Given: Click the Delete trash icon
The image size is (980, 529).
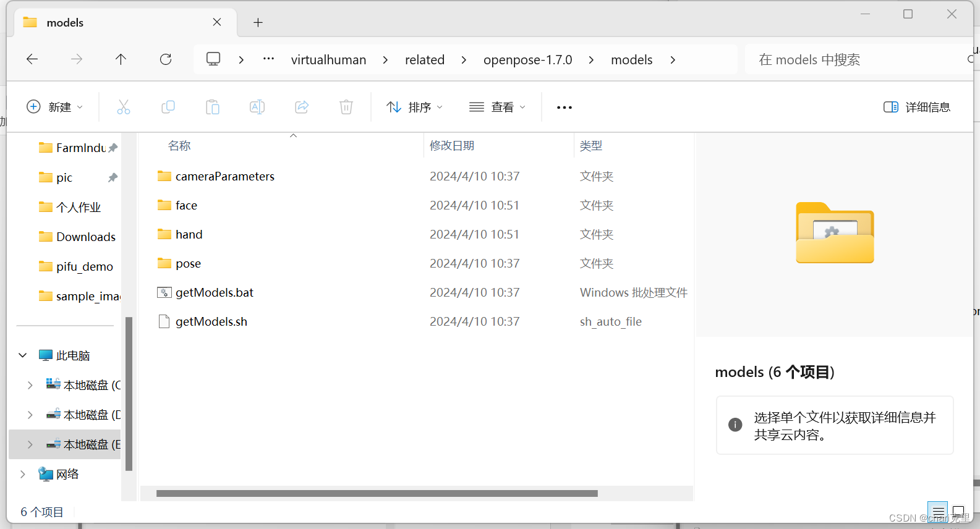Looking at the screenshot, I should [x=346, y=107].
